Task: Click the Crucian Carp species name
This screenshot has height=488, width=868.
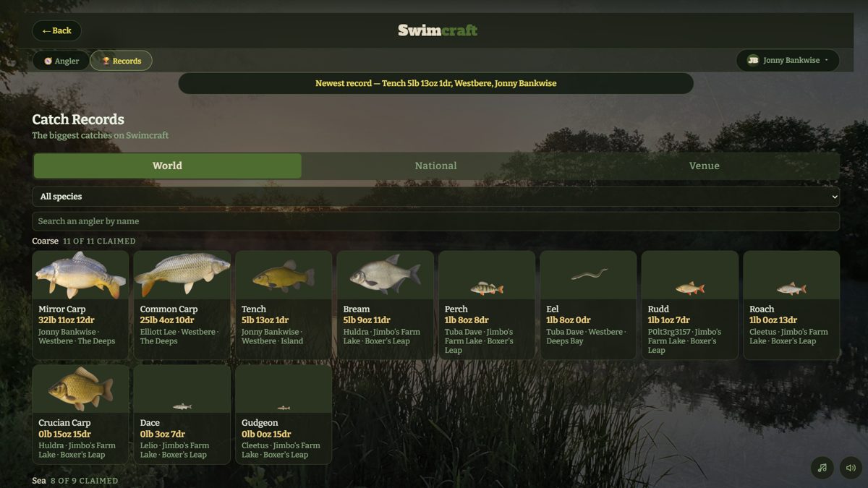Action: [x=65, y=423]
